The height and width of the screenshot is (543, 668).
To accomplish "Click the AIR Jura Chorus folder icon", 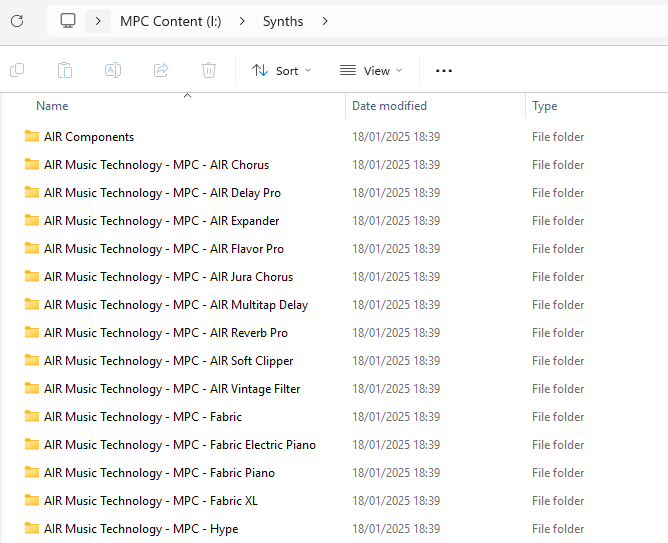I will click(x=32, y=276).
